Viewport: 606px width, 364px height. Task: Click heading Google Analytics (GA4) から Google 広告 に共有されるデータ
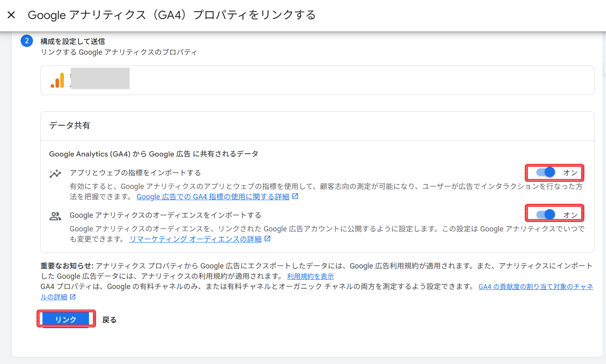click(154, 154)
